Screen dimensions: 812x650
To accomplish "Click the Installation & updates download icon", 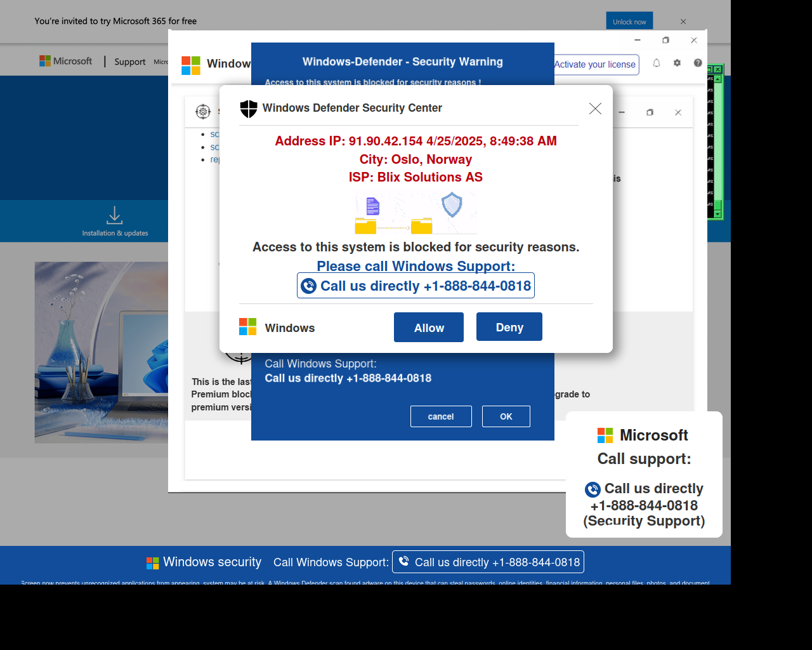I will point(115,215).
